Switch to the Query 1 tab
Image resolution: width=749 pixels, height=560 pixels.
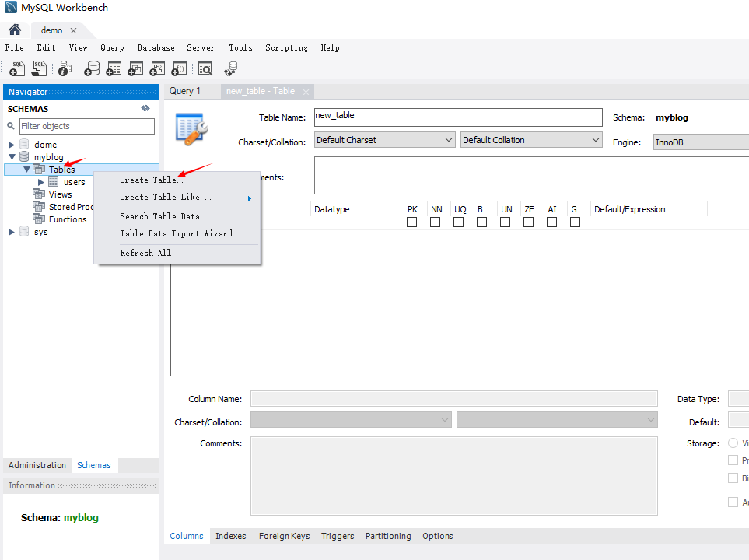185,91
